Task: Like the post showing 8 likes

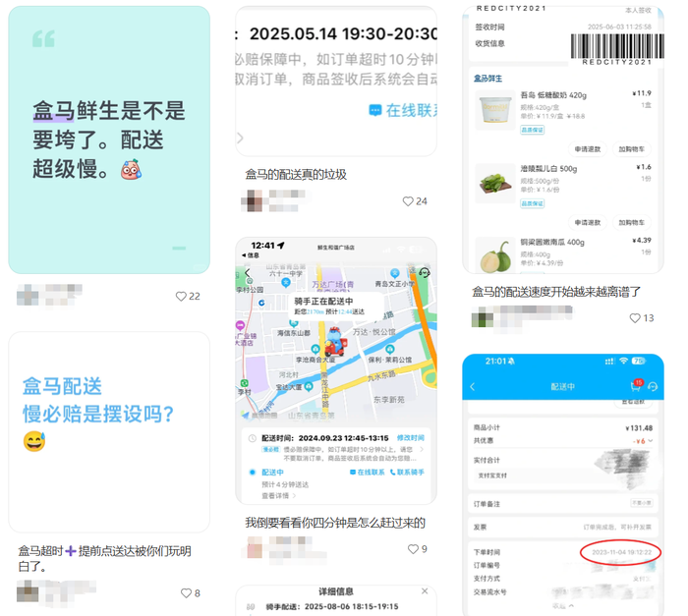Action: [x=186, y=593]
